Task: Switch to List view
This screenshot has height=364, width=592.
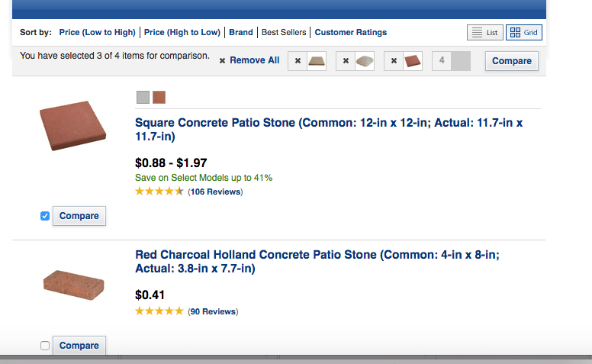Action: 484,33
